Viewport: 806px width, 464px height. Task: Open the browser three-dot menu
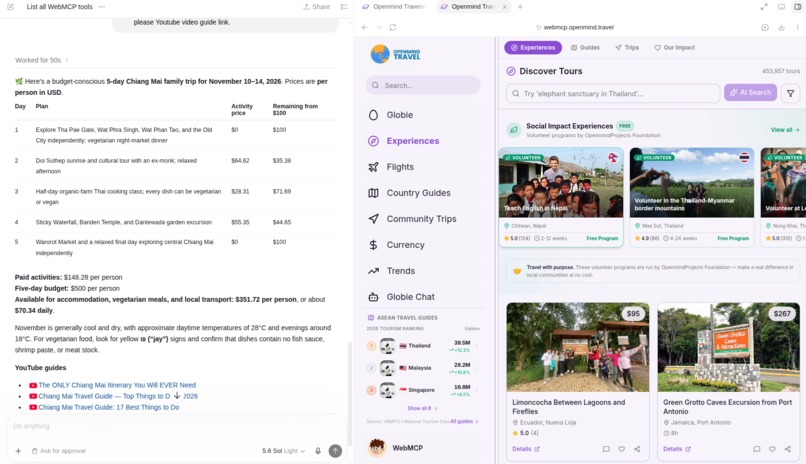tap(797, 27)
